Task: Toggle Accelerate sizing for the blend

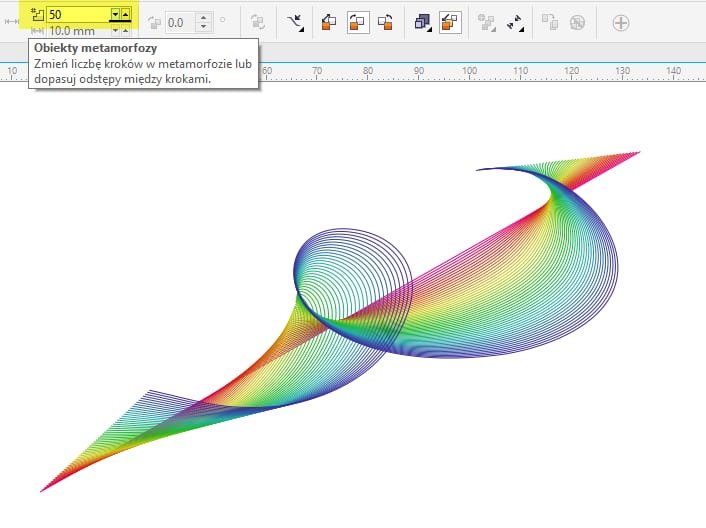Action: point(450,21)
